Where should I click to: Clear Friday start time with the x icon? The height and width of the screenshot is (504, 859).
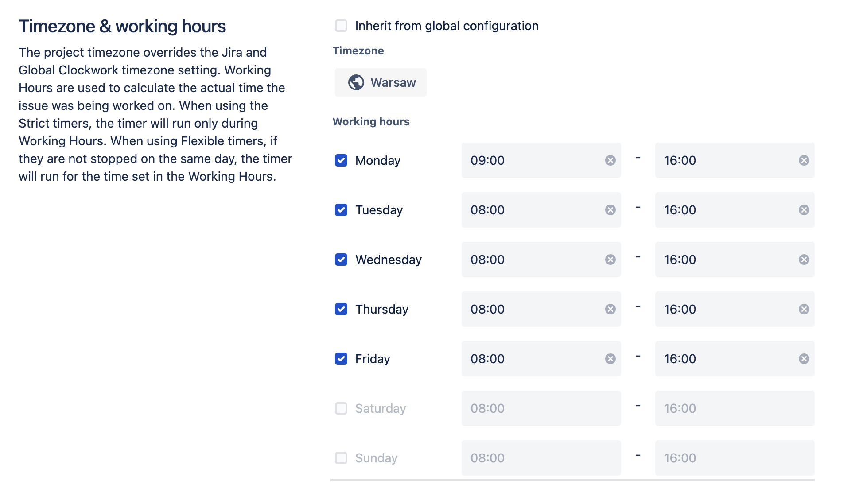(x=610, y=359)
